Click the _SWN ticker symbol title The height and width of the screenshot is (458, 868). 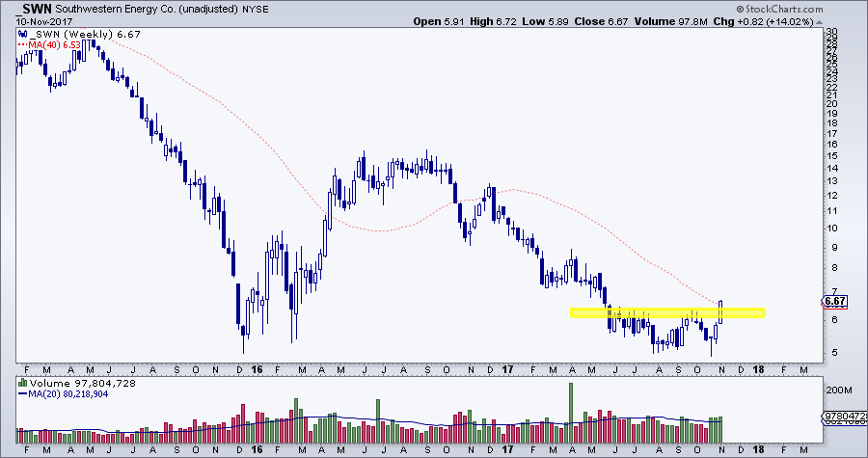(x=33, y=9)
